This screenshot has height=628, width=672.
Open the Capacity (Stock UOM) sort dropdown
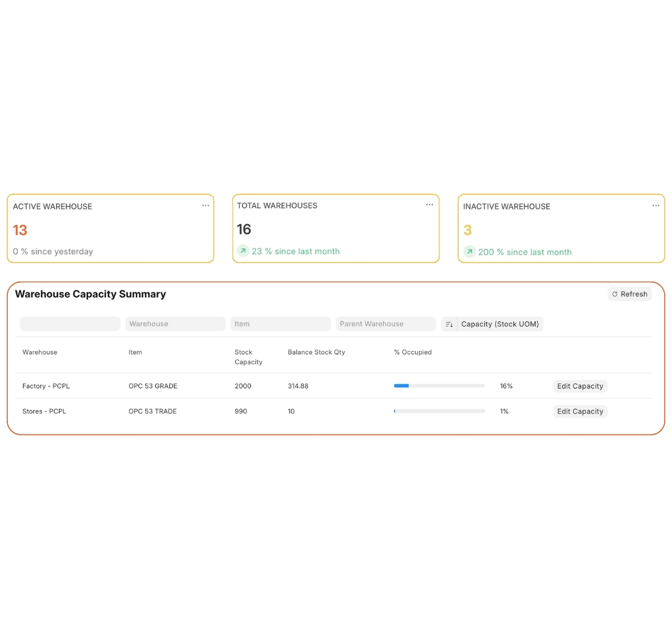(500, 324)
